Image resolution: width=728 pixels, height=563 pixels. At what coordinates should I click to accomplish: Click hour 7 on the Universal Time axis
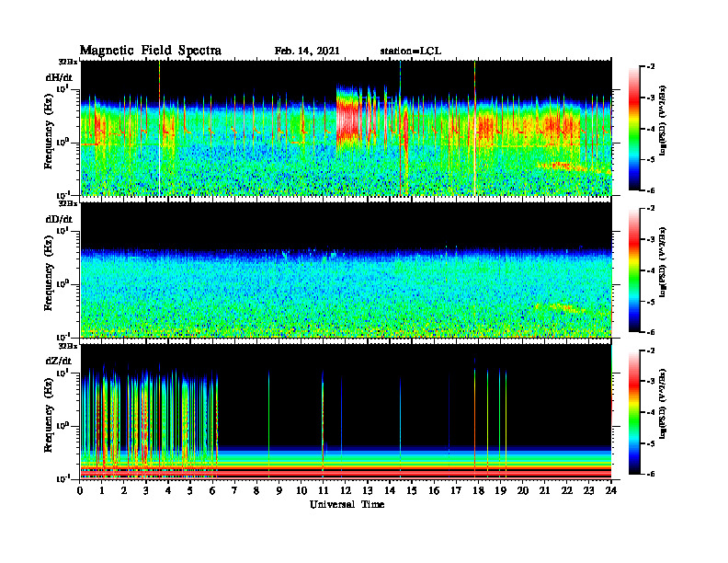click(x=234, y=490)
